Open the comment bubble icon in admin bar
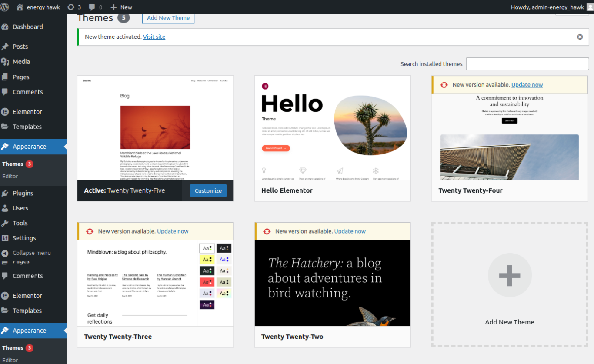594x364 pixels. pos(92,7)
